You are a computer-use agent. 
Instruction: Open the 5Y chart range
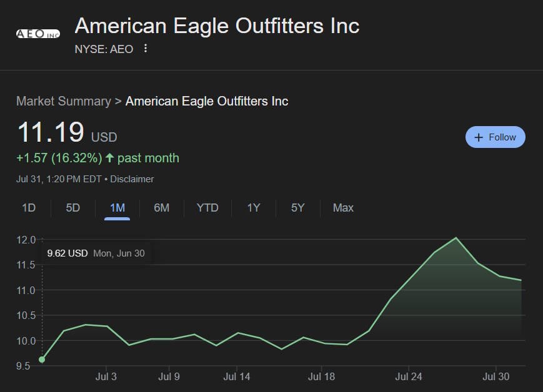point(297,208)
